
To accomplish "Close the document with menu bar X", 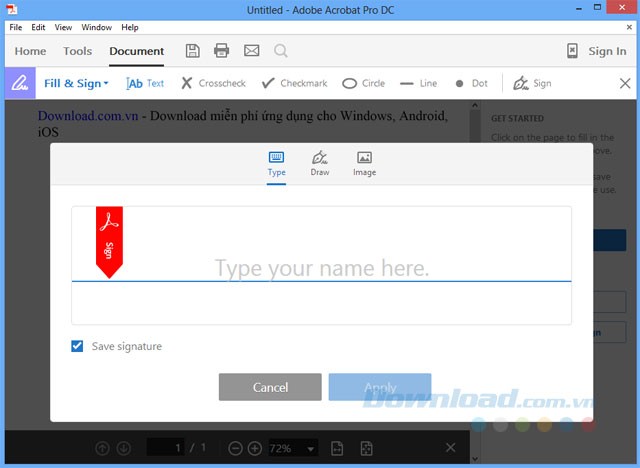I will pos(629,27).
